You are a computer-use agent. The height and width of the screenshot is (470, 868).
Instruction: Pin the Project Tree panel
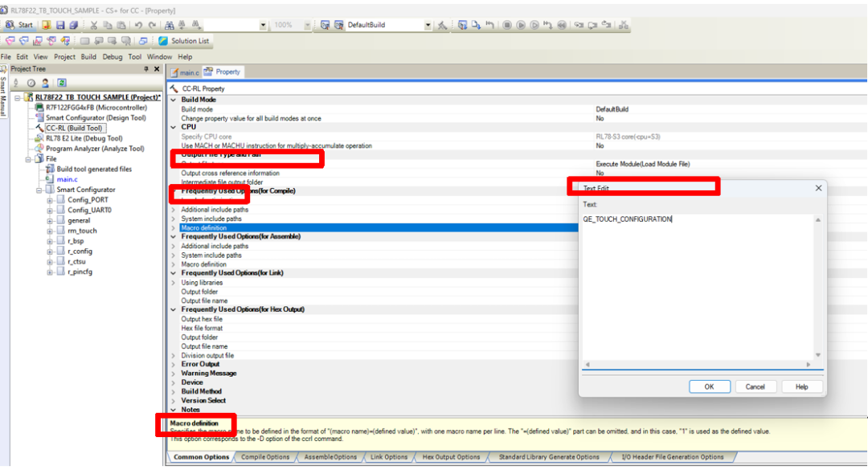pos(146,69)
